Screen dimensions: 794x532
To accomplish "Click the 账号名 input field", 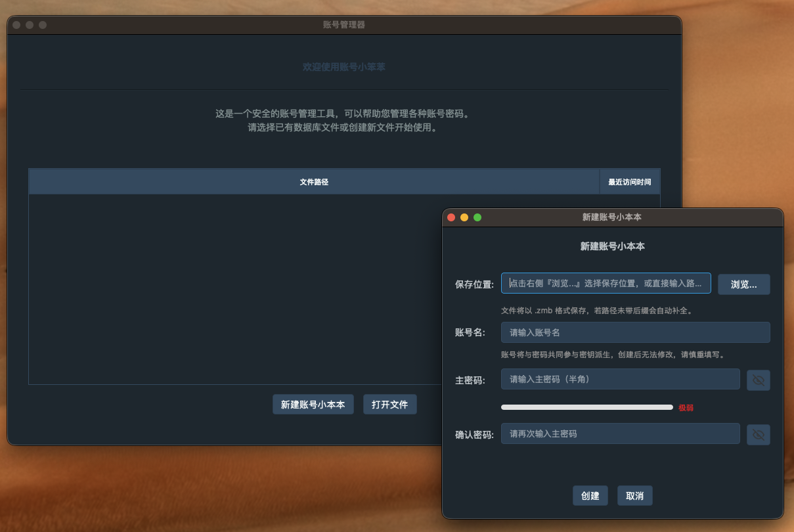I will [635, 332].
